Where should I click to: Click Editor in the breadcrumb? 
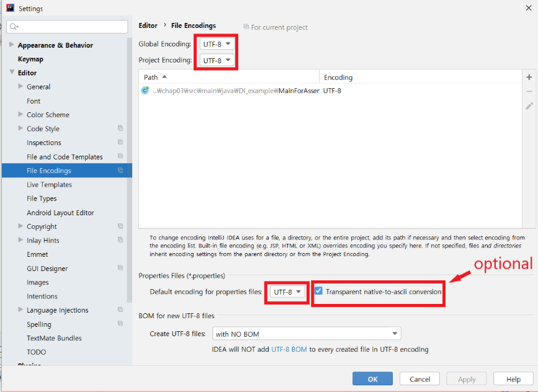(x=148, y=25)
